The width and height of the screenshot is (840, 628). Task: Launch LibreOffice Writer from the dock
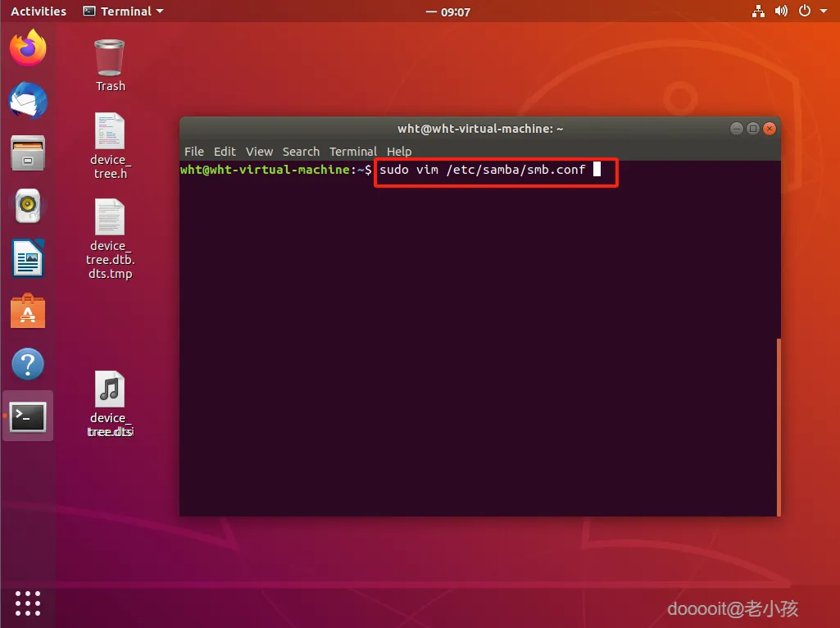28,257
